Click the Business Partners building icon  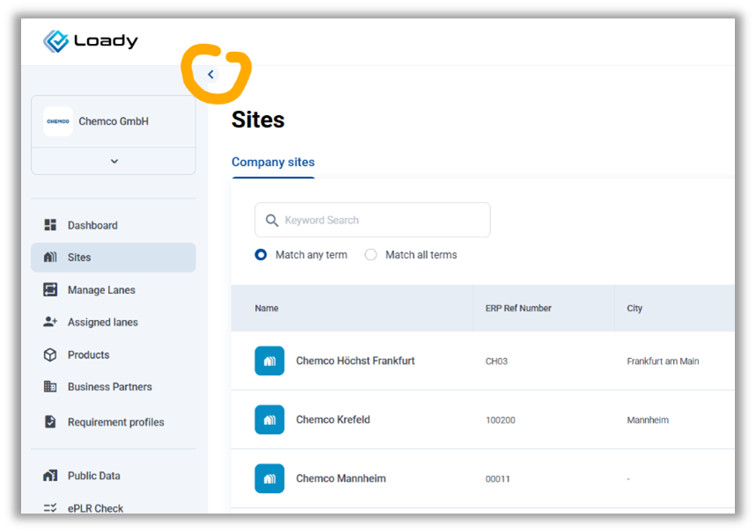[x=50, y=387]
